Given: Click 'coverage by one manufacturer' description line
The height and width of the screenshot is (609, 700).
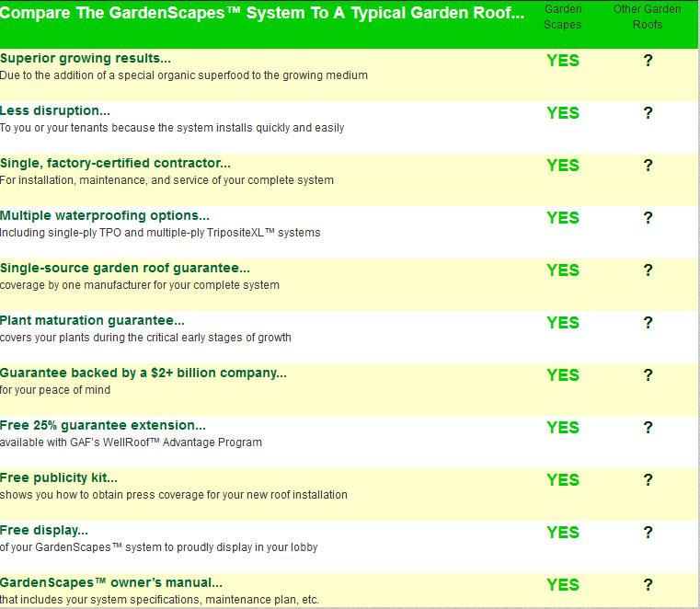Looking at the screenshot, I should click(140, 285).
